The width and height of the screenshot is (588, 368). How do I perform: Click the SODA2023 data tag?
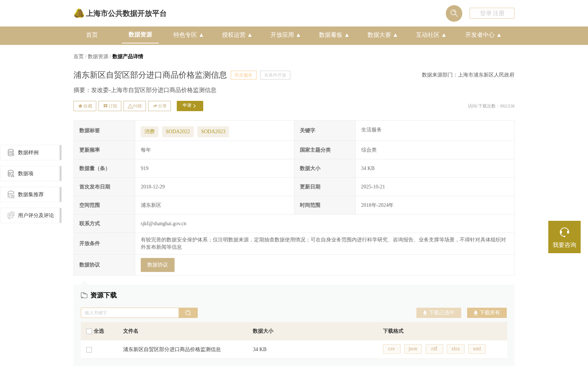[x=213, y=132]
